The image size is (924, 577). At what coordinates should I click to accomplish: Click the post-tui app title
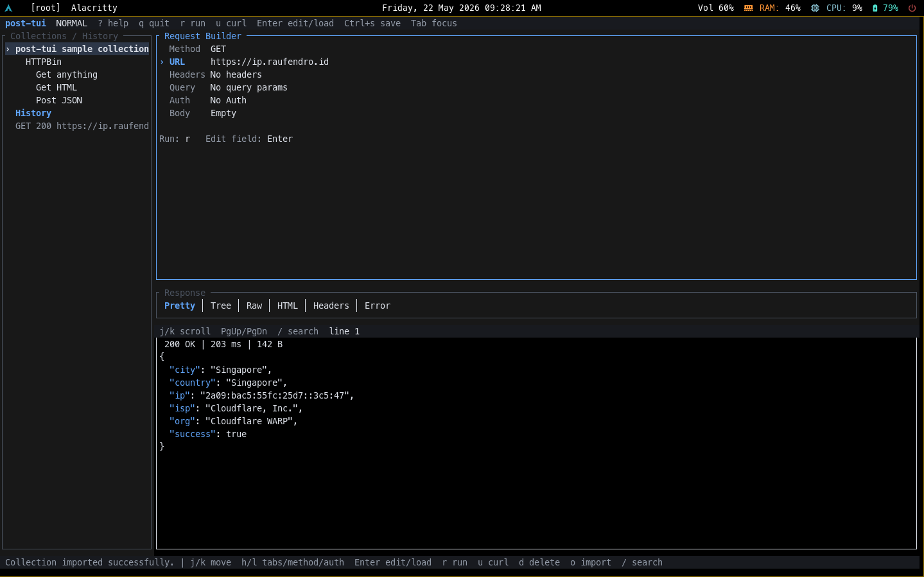tap(26, 24)
